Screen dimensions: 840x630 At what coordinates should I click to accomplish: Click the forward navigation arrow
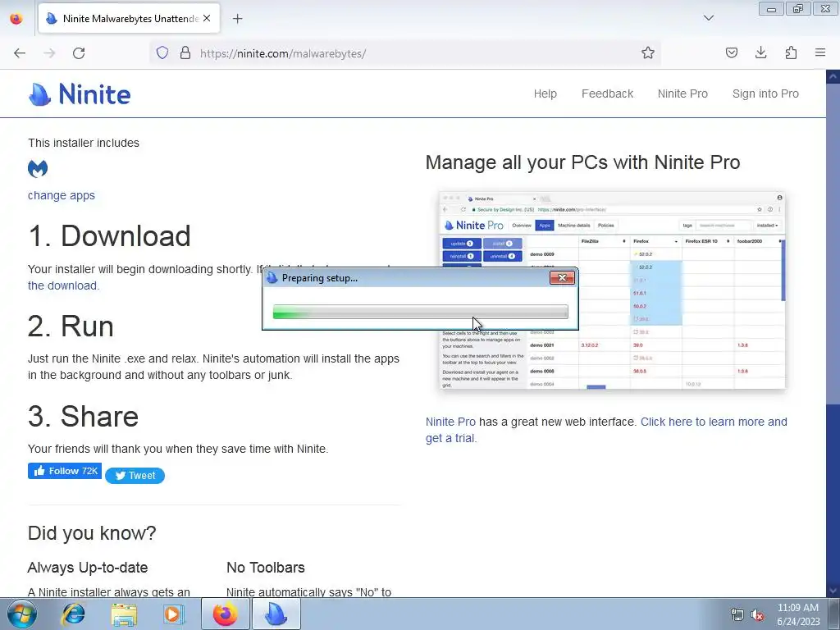49,53
